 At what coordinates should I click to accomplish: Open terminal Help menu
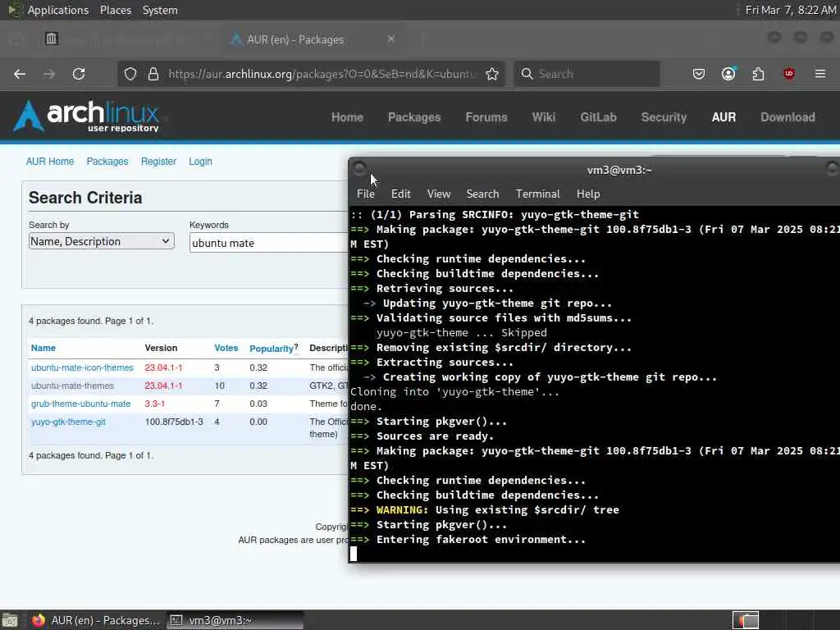[588, 194]
